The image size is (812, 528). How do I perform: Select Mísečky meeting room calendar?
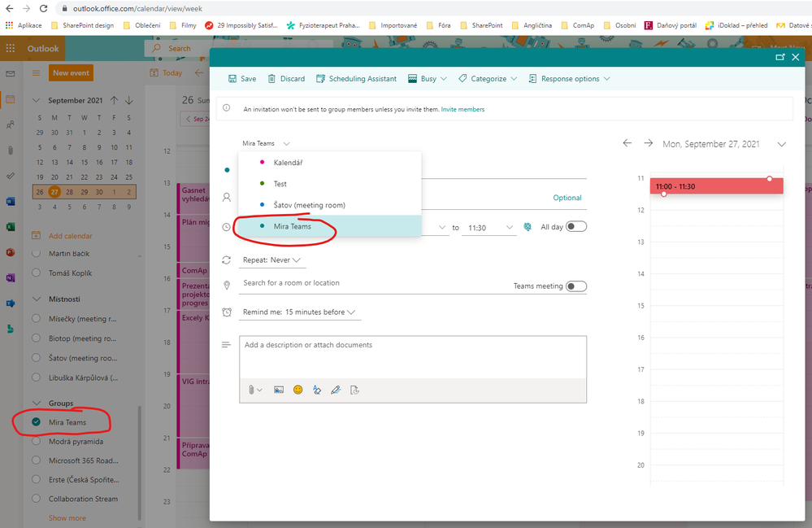pos(36,319)
